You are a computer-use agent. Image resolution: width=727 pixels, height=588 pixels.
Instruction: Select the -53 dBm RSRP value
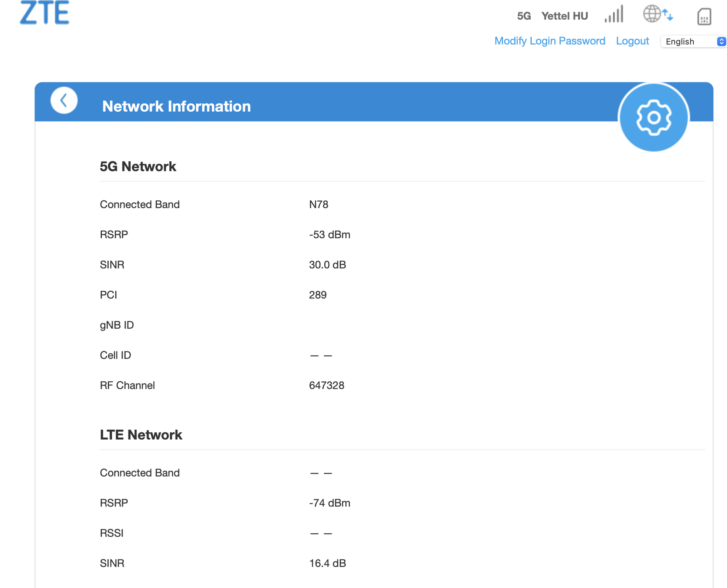coord(330,234)
